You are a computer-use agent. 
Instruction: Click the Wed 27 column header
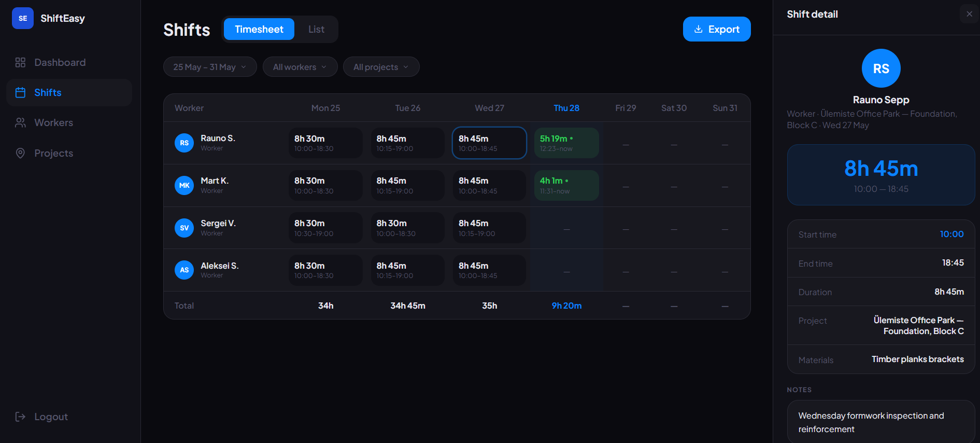pyautogui.click(x=489, y=108)
